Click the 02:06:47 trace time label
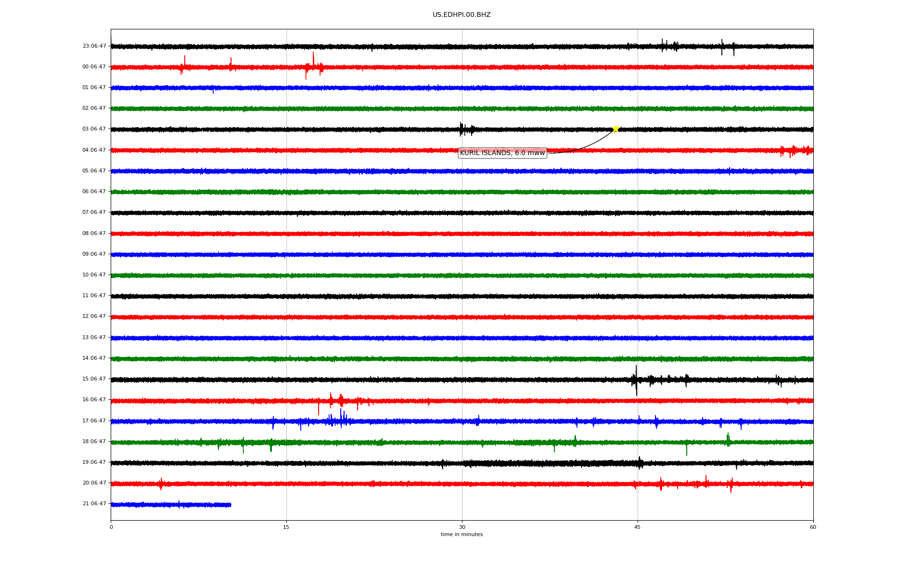The image size is (924, 578). [x=94, y=108]
